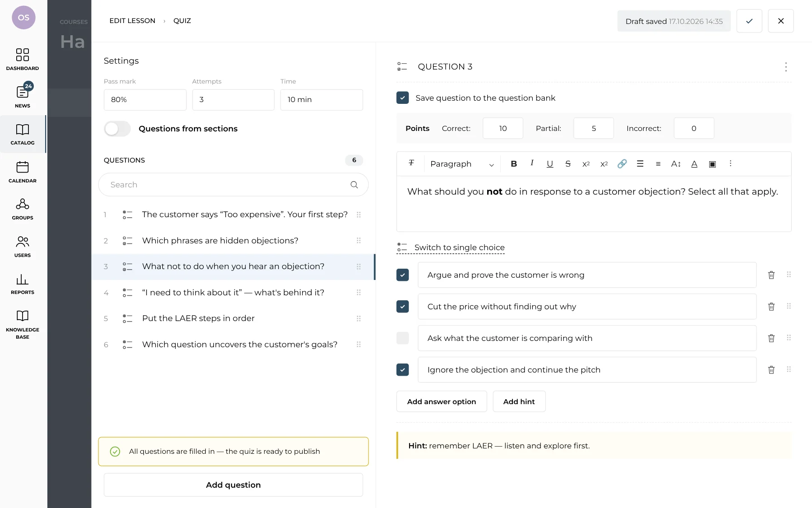Uncheck Save question to the question bank
812x508 pixels.
[402, 98]
